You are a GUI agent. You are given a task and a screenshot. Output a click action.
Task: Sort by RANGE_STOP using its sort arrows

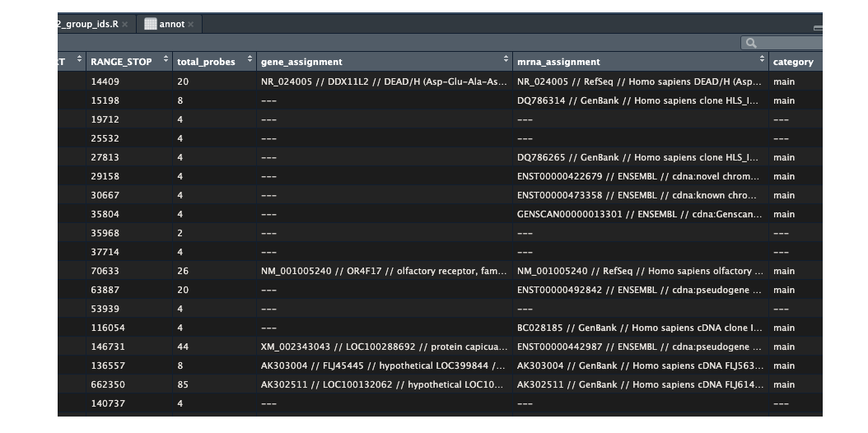pyautogui.click(x=166, y=59)
